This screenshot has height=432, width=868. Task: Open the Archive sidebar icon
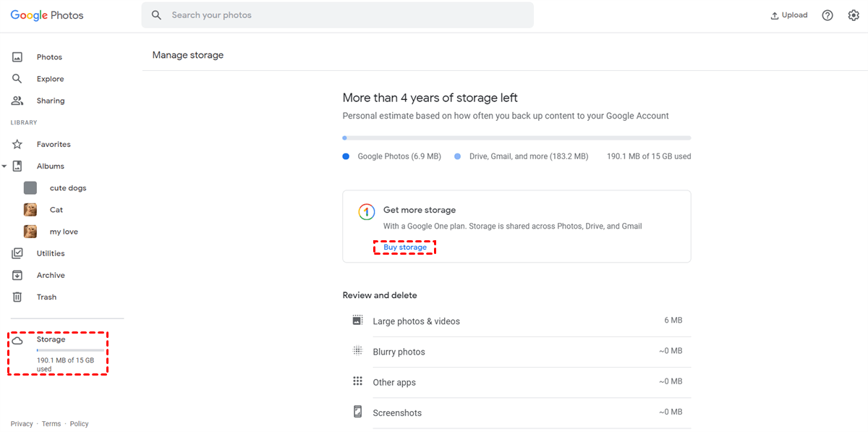pos(17,275)
